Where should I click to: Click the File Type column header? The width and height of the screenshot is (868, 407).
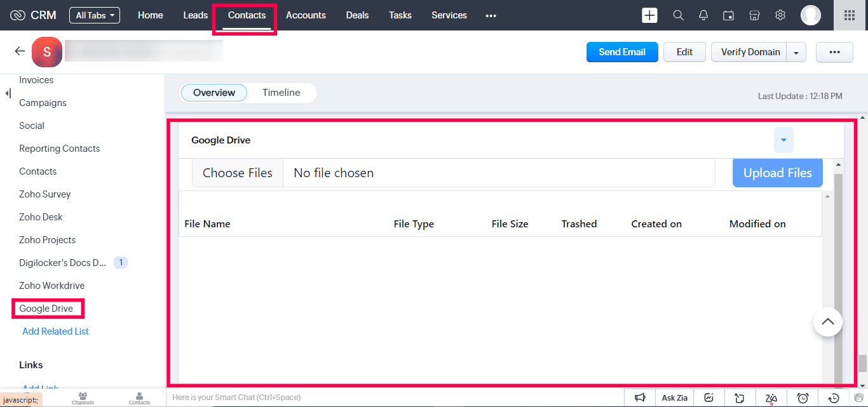414,224
